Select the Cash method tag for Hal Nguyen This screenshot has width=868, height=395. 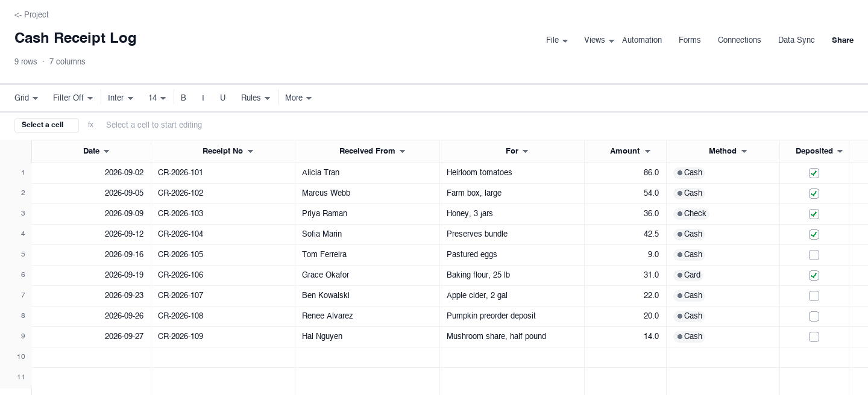coord(689,337)
